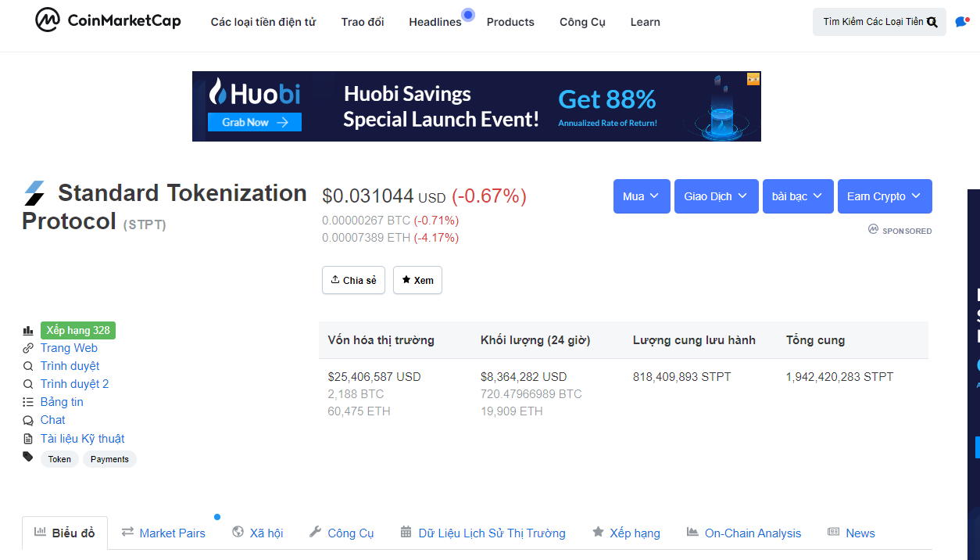Open the Trình duyệt link
The height and width of the screenshot is (560, 980).
pos(70,366)
